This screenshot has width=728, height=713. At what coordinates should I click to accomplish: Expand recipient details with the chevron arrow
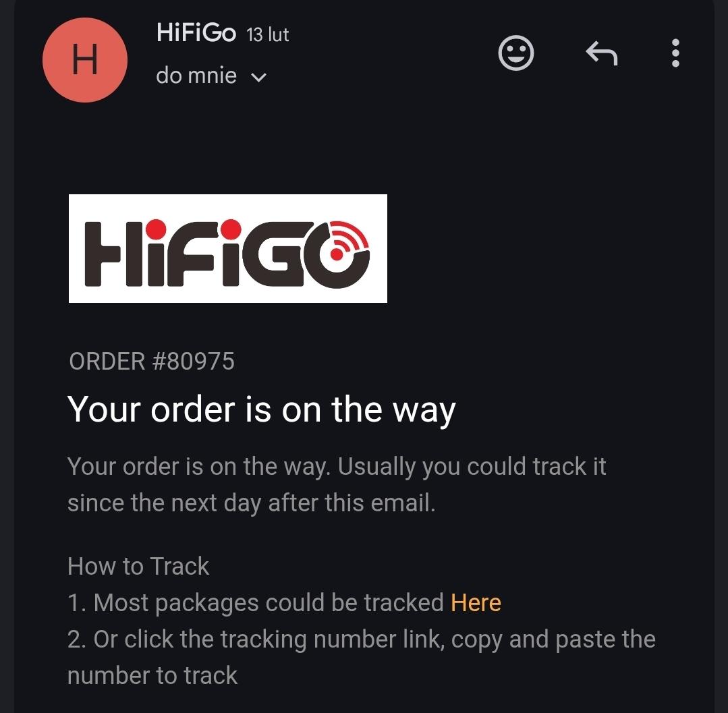(x=258, y=77)
